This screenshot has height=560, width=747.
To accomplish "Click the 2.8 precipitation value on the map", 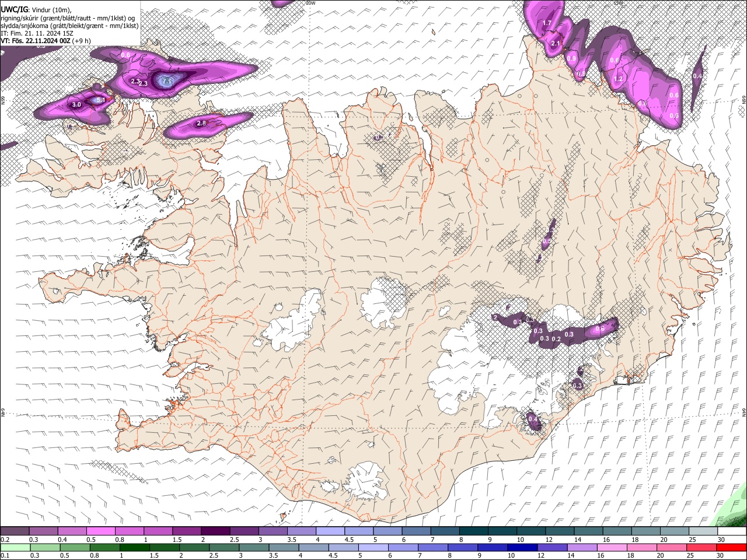I will [201, 124].
